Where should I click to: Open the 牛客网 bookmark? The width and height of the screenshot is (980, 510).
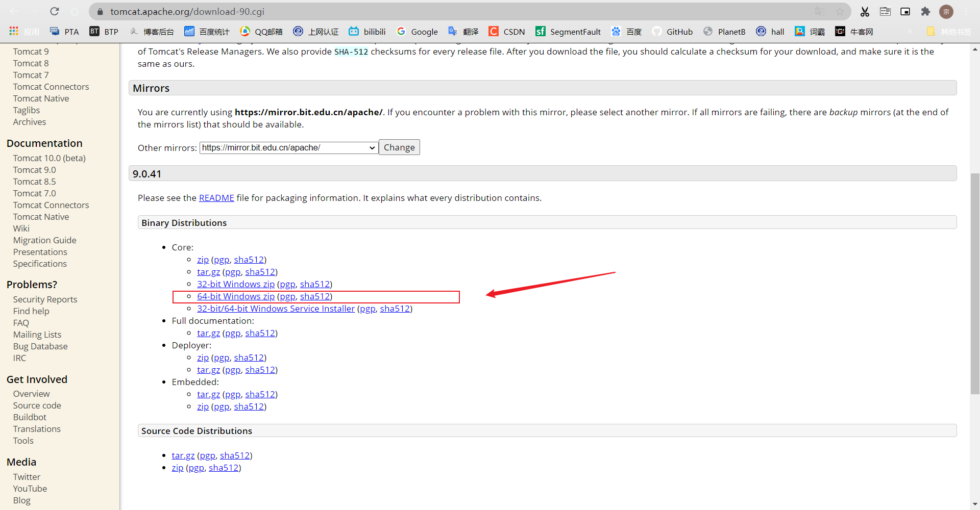854,32
